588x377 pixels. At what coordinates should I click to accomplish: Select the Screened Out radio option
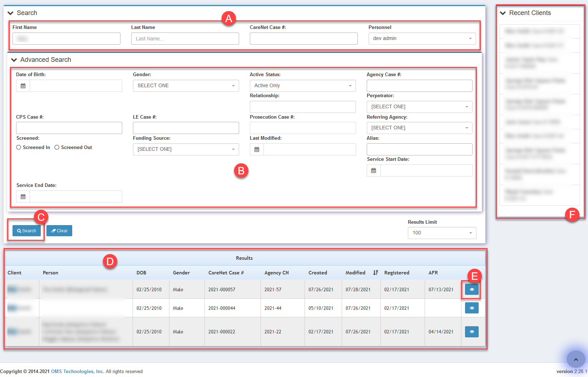pyautogui.click(x=57, y=147)
